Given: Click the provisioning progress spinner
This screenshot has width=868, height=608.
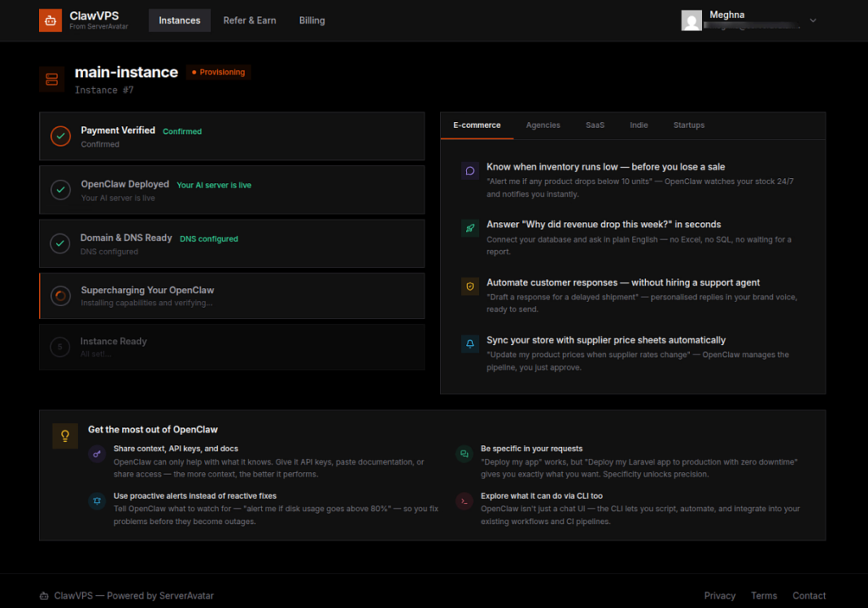Looking at the screenshot, I should pyautogui.click(x=59, y=295).
